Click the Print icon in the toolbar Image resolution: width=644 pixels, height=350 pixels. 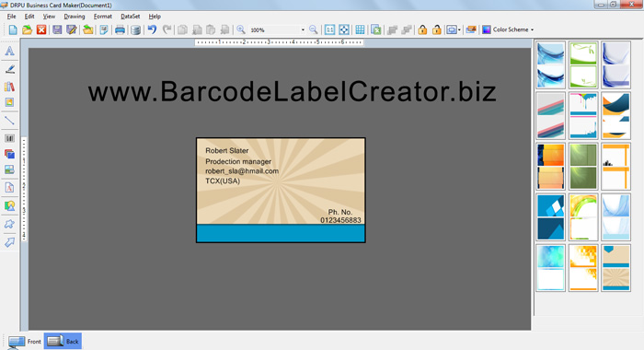click(120, 29)
